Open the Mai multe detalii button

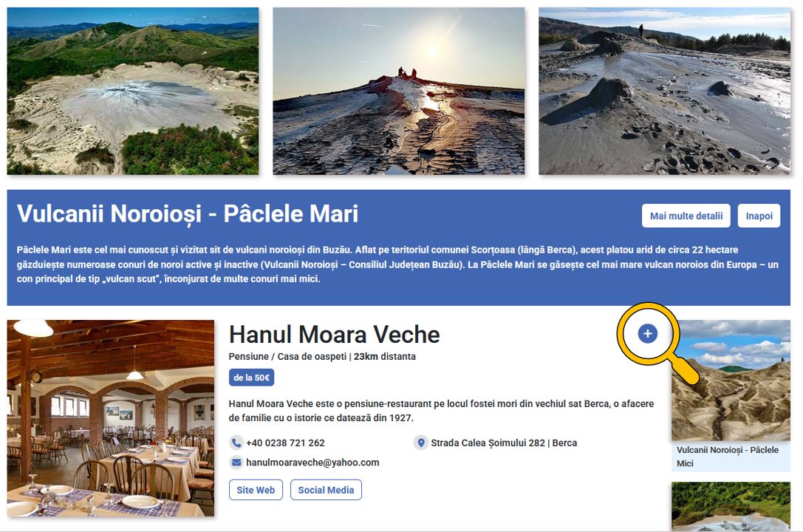(686, 216)
